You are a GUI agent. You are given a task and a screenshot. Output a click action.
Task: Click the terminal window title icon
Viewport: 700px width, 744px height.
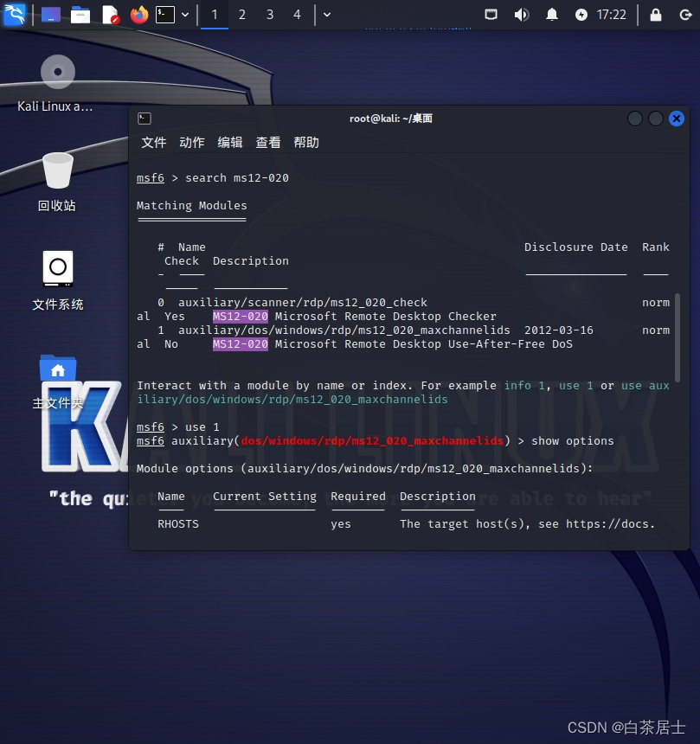pos(144,119)
